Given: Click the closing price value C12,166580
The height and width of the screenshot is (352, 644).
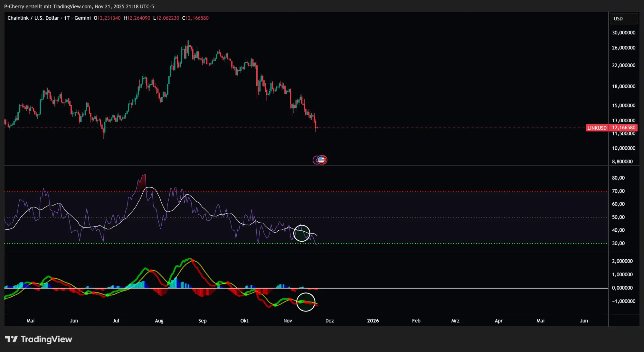Looking at the screenshot, I should (195, 18).
